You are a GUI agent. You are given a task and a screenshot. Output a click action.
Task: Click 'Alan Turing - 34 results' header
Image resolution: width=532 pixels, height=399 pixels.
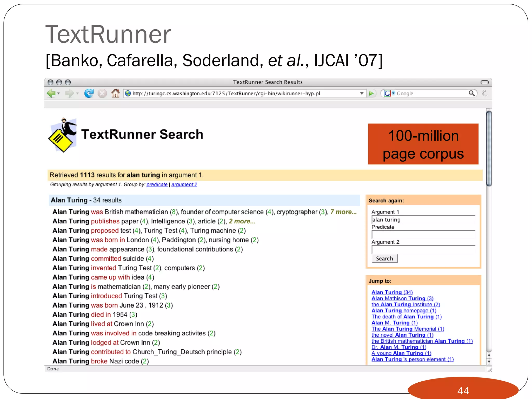pos(204,200)
